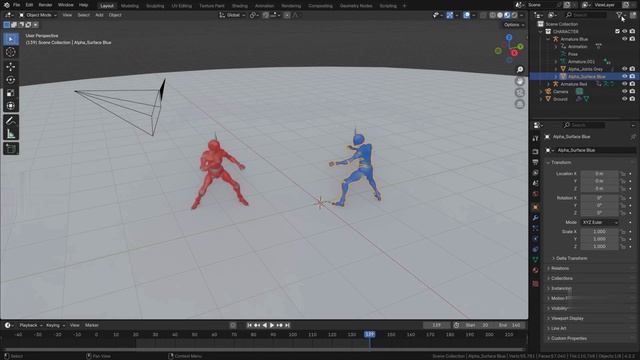
Task: Expand the Collections panel
Action: click(562, 278)
